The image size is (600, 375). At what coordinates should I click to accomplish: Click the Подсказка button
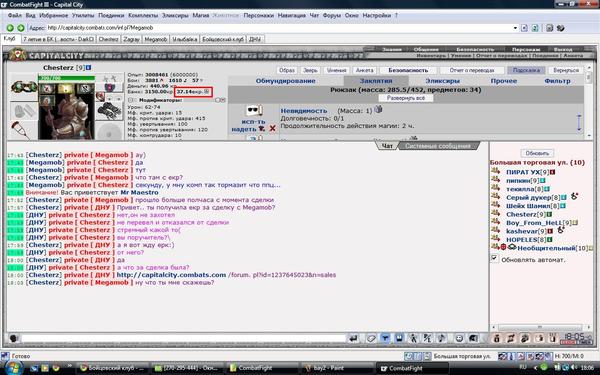tap(527, 70)
